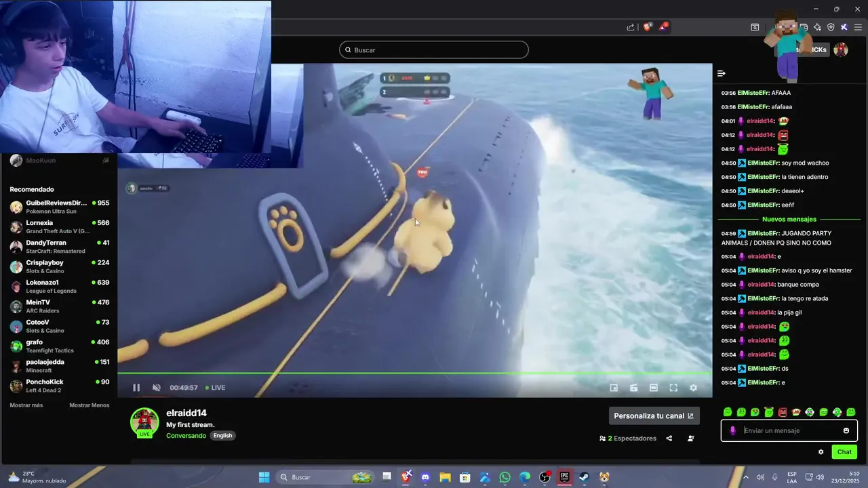Open profile avatar menu at top right
The height and width of the screenshot is (488, 868).
point(841,49)
